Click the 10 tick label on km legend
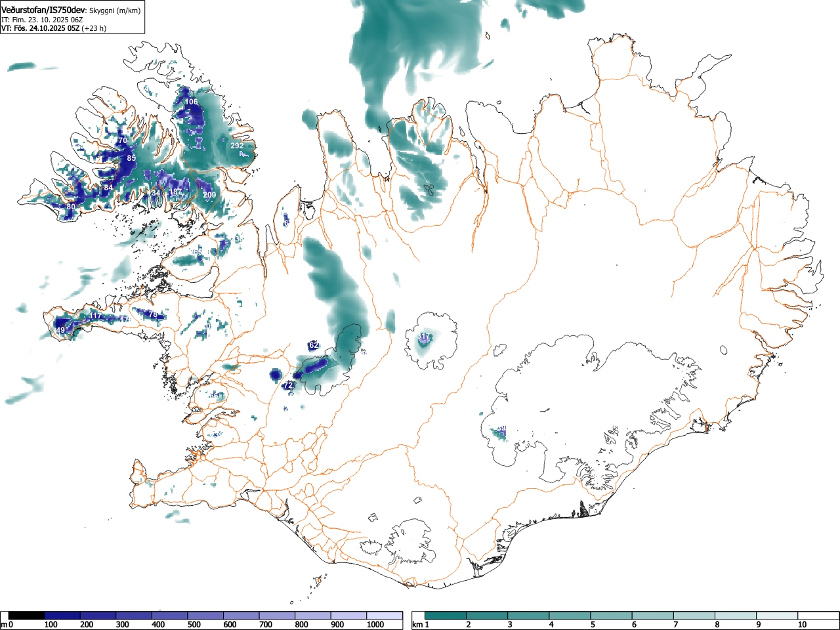Screen dimensions: 840x630 (801, 625)
